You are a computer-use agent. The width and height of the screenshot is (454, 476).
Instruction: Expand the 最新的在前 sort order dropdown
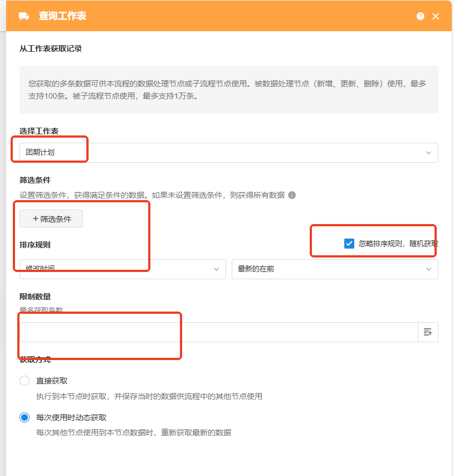pyautogui.click(x=334, y=269)
